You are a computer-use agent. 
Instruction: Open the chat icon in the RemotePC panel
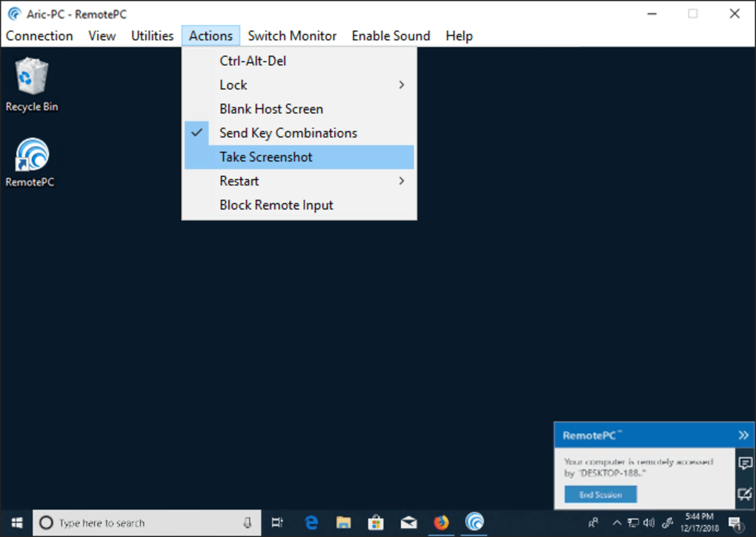(x=745, y=462)
